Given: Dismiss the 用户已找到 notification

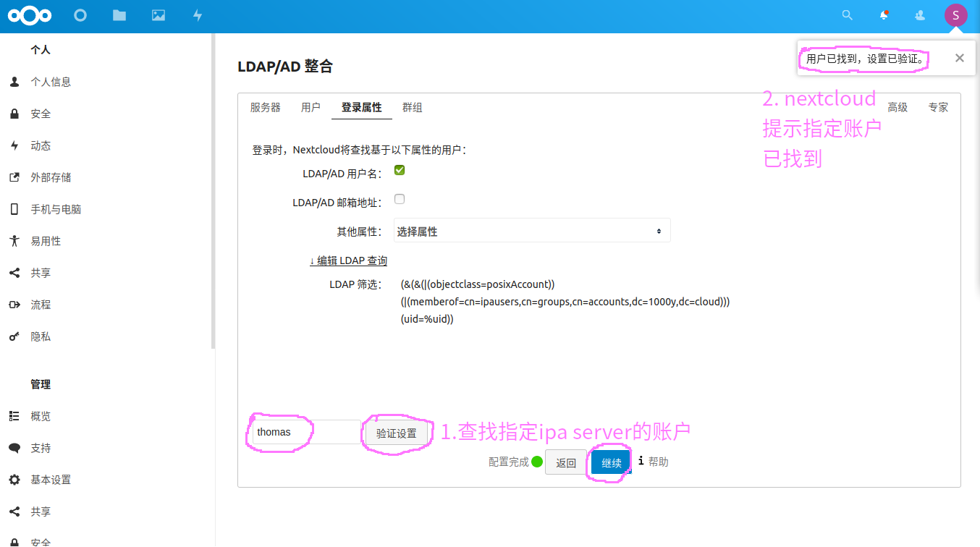Looking at the screenshot, I should coord(959,59).
